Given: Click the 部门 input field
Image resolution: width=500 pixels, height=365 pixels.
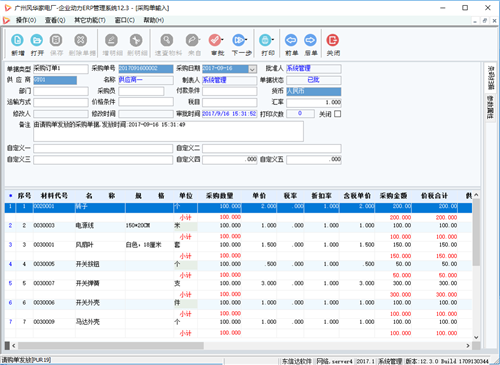Looking at the screenshot, I should tap(61, 91).
